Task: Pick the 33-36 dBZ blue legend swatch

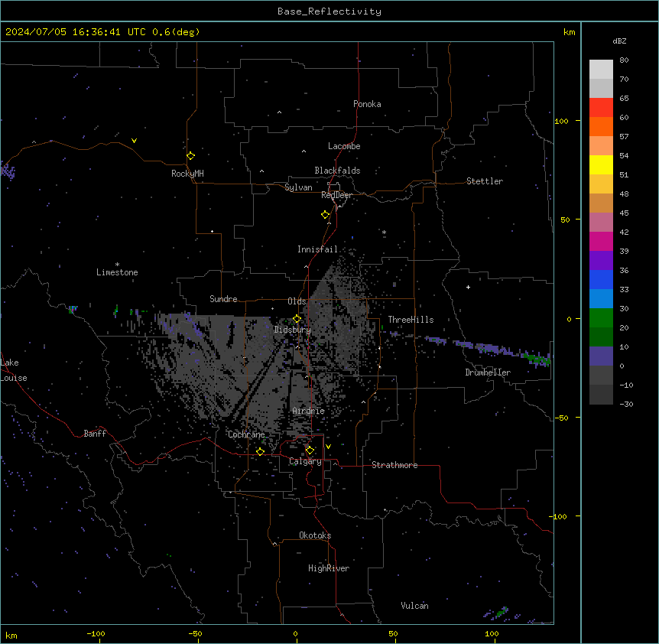Action: [x=601, y=279]
